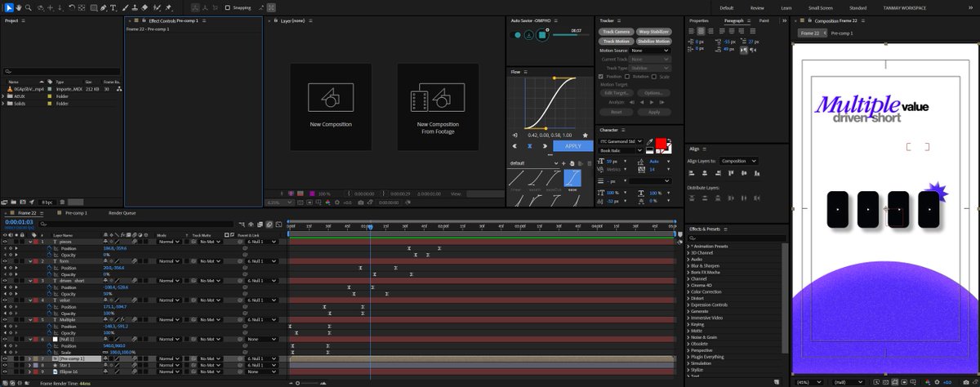Toggle Auto-Savior on/off switch
This screenshot has width=980, height=387.
pyautogui.click(x=514, y=35)
